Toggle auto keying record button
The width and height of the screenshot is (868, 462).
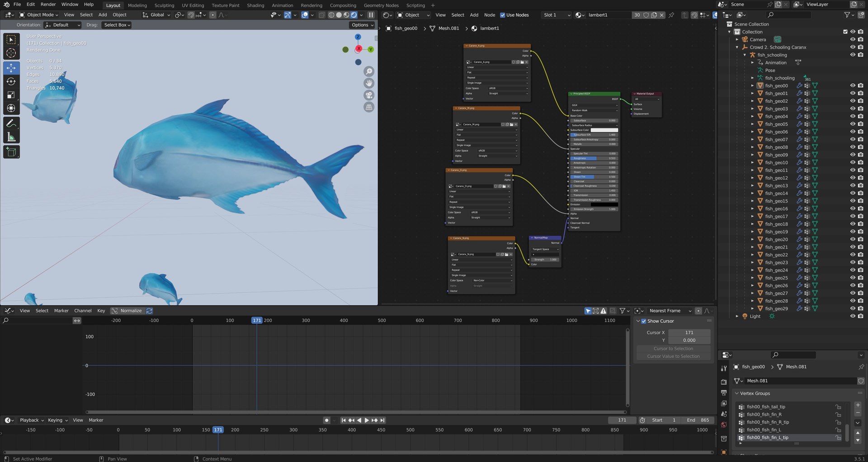click(x=326, y=420)
